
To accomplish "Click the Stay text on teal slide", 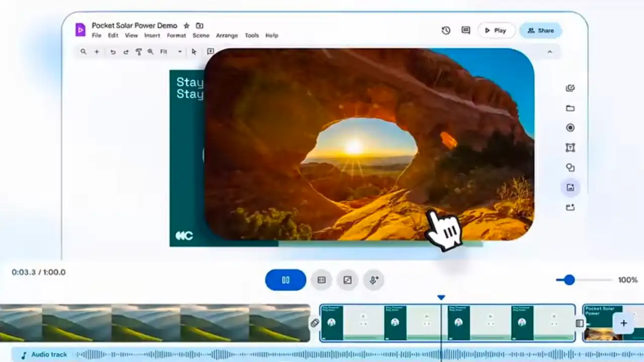I will [x=190, y=88].
